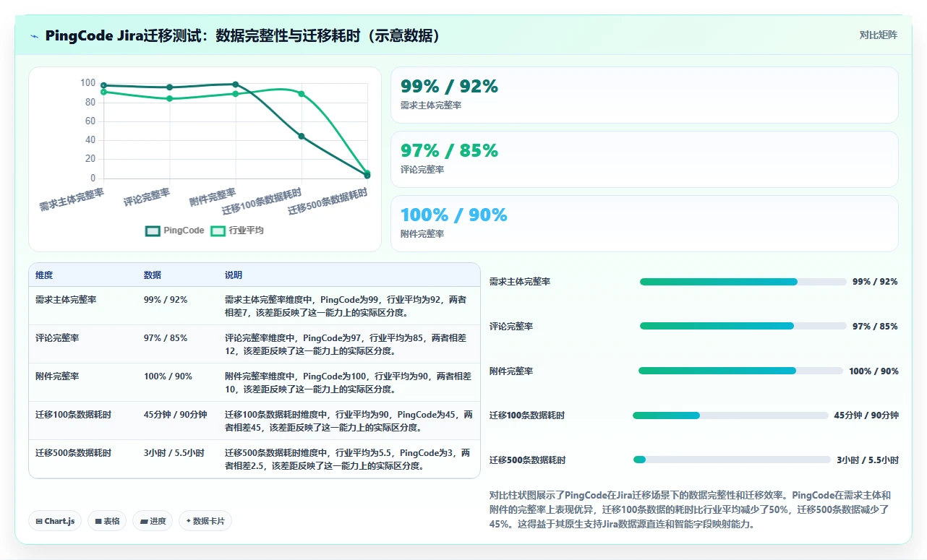Click the 迁移100条数据耗时 progress bar

pos(730,415)
